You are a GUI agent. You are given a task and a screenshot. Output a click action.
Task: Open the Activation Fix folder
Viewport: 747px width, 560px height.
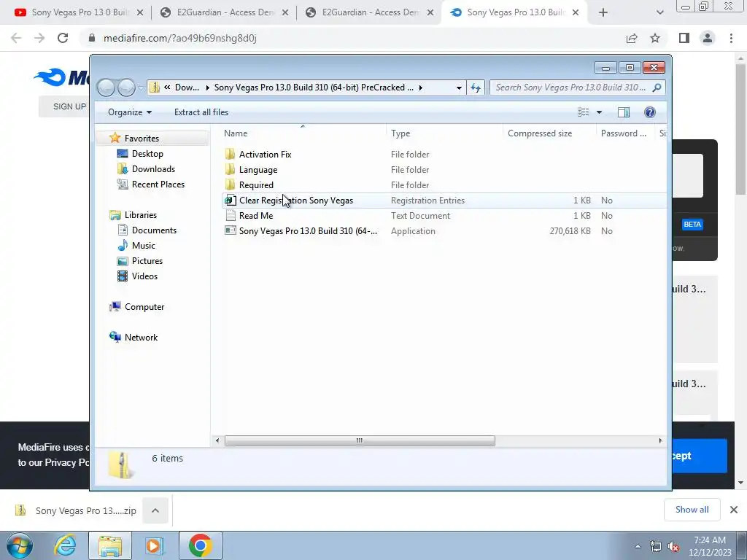coord(265,155)
